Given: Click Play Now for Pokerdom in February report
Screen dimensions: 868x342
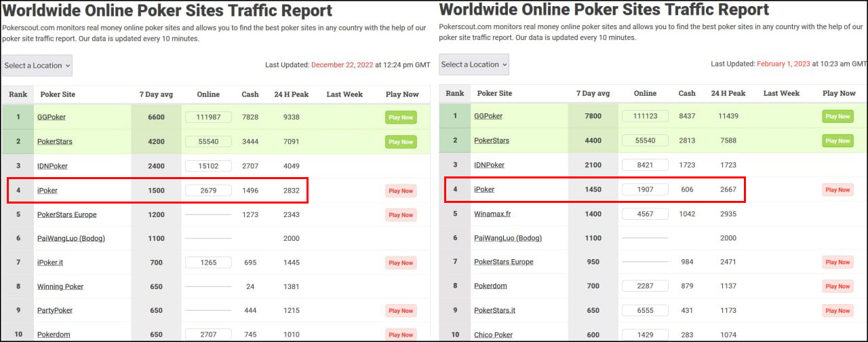Looking at the screenshot, I should pos(838,286).
